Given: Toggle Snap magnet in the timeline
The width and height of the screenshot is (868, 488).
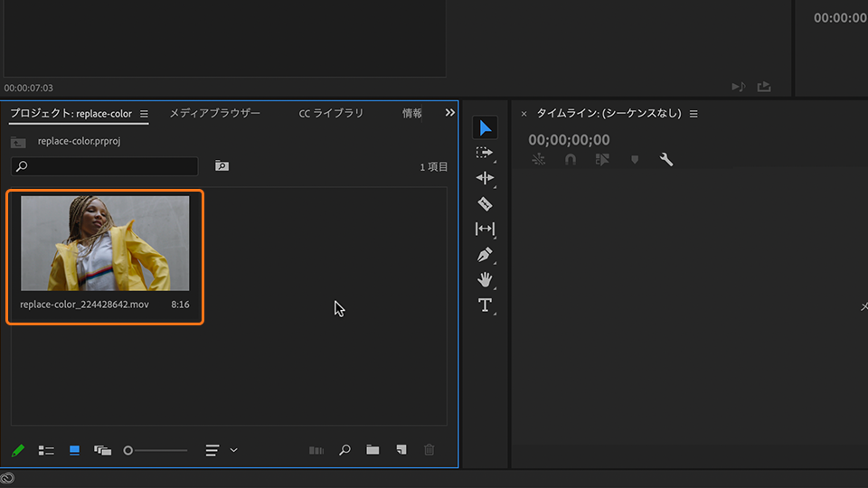Looking at the screenshot, I should point(570,160).
